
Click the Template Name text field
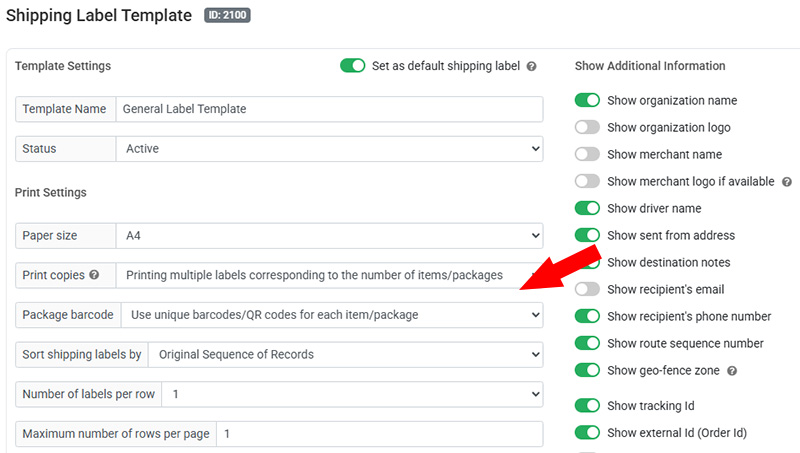click(329, 109)
